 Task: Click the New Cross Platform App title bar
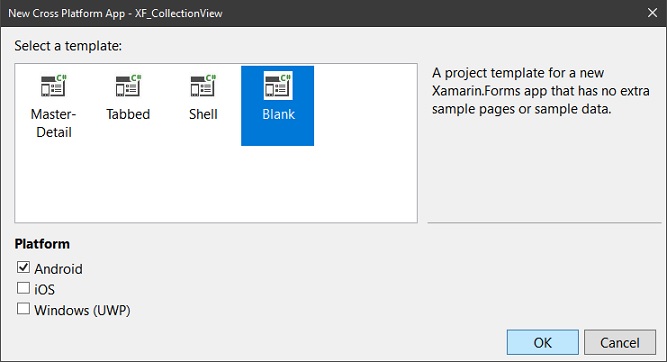pyautogui.click(x=323, y=13)
